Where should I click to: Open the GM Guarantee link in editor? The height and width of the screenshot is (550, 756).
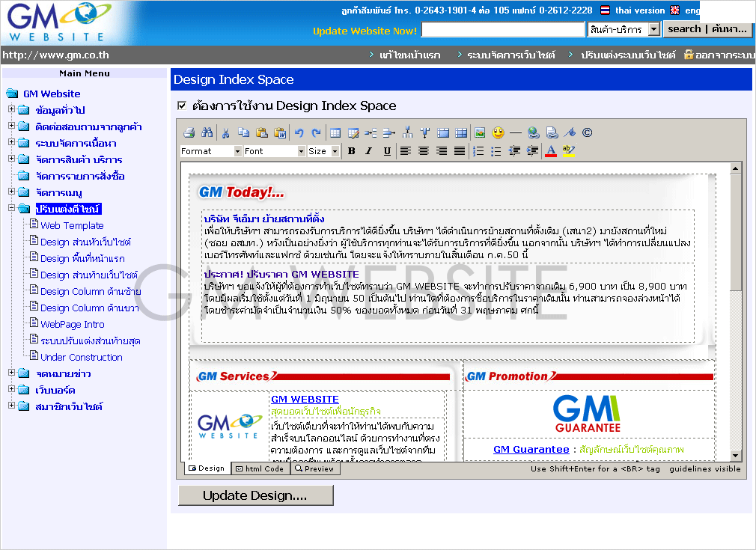[x=531, y=449]
